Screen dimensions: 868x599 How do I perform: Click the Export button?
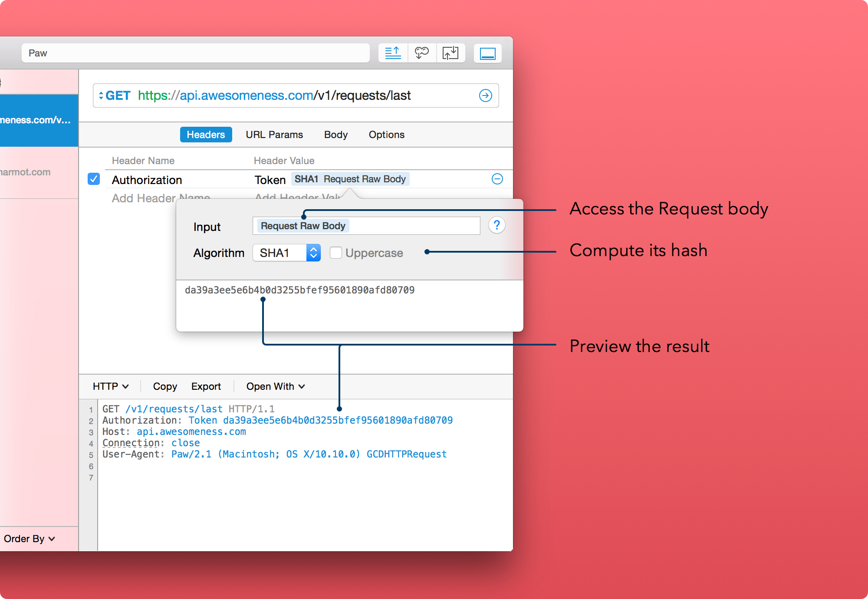pos(206,386)
